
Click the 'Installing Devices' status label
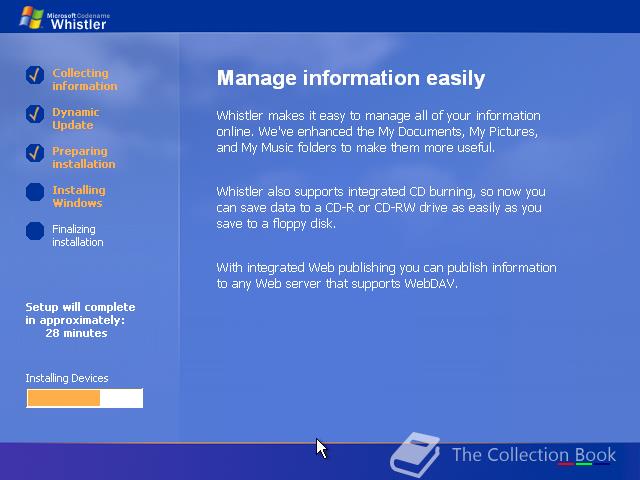[67, 378]
